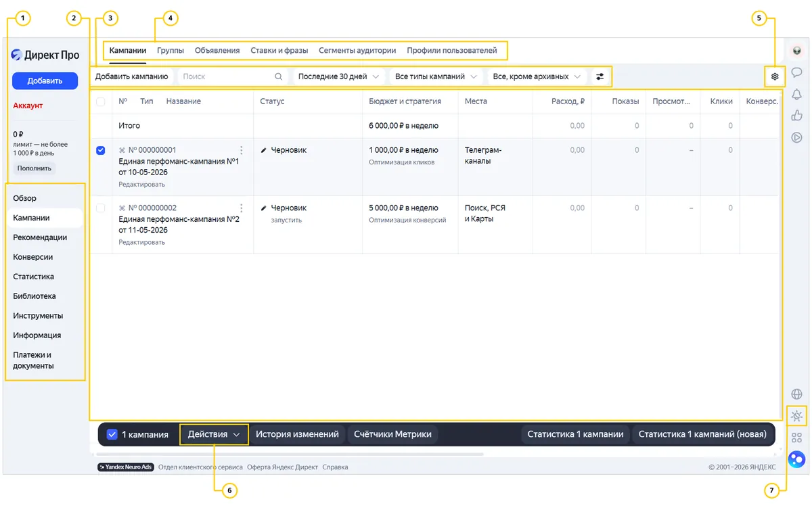Uncheck the checkbox for campaign №000000001
This screenshot has height=512, width=812.
tap(101, 150)
